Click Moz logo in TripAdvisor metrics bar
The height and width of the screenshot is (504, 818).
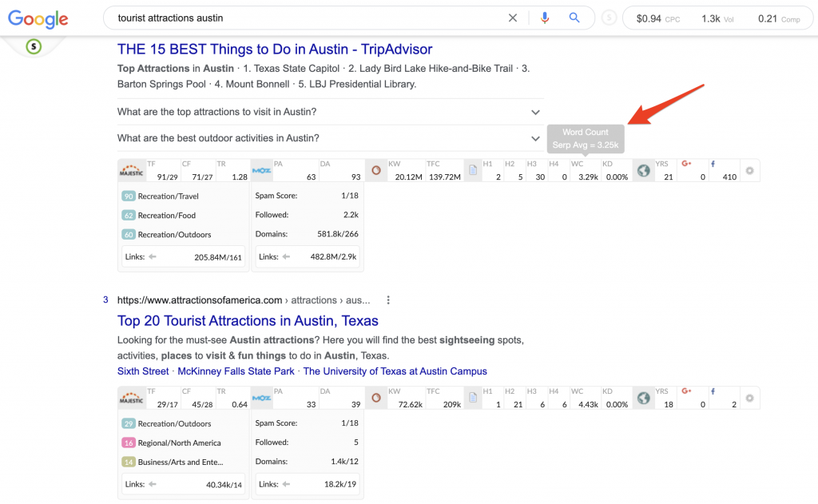(x=261, y=171)
